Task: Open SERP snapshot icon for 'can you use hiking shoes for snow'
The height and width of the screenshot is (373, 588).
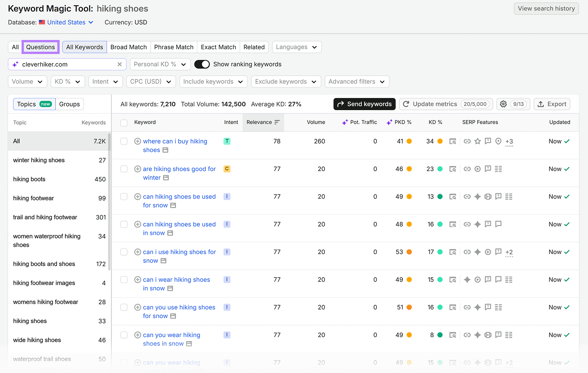Action: coord(453,307)
